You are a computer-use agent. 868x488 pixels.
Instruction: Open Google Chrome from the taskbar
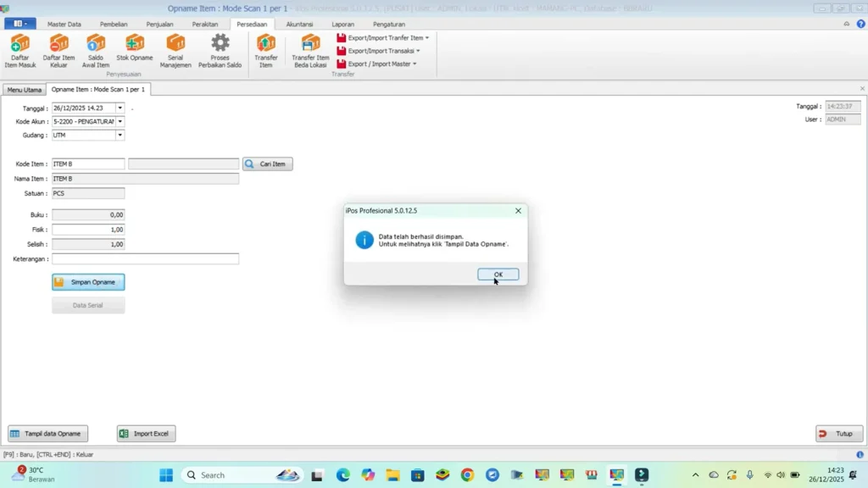(467, 474)
